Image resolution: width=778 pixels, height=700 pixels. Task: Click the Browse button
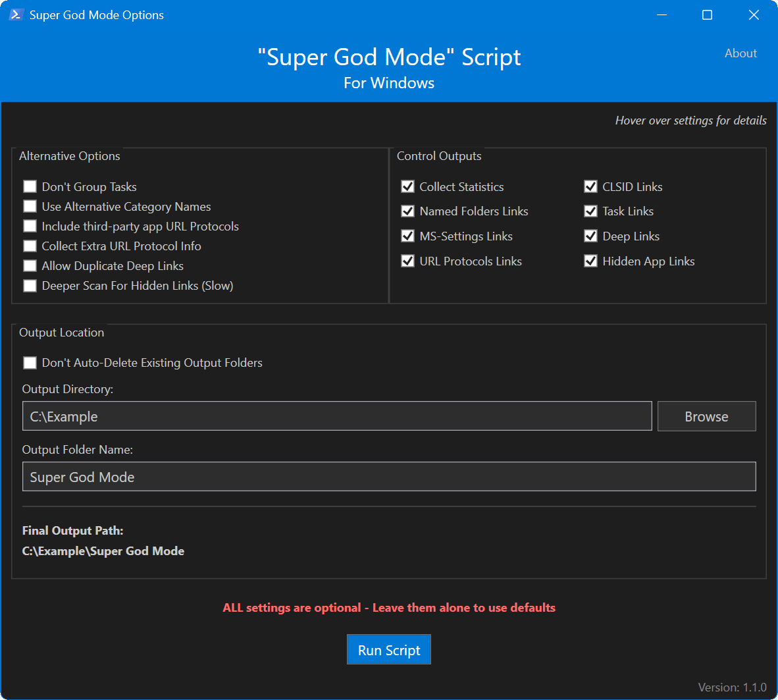point(706,416)
